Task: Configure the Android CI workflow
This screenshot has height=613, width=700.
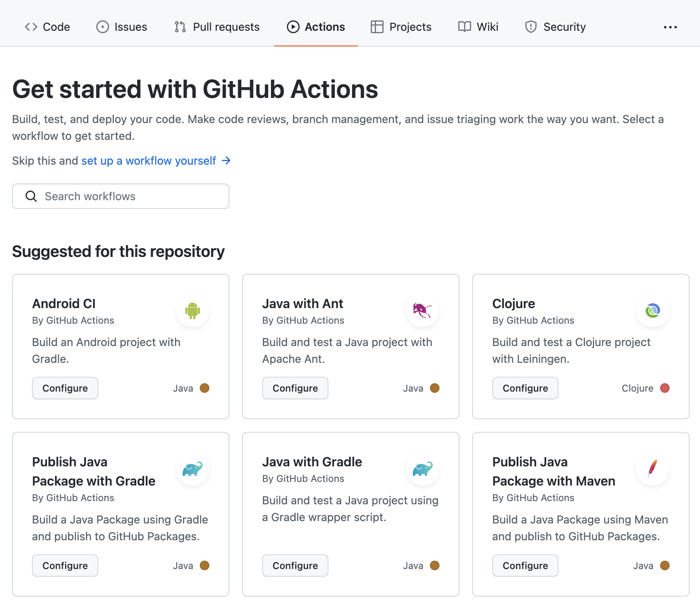Action: pyautogui.click(x=65, y=388)
